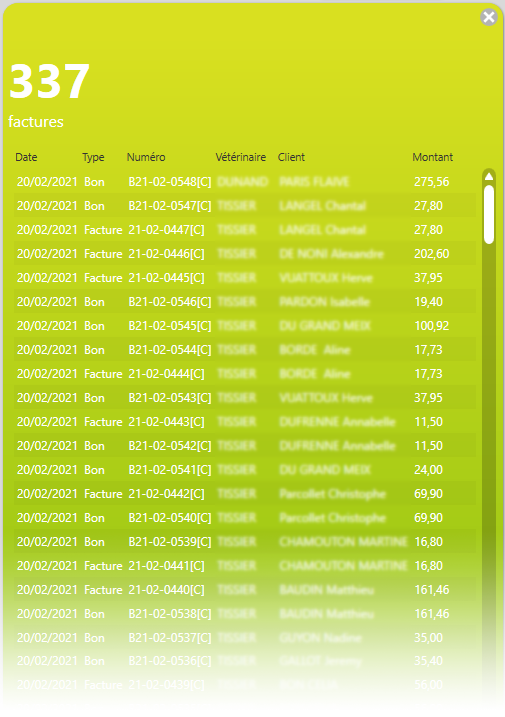Click the Vétérinaire column header
Viewport: 505px width, 717px height.
pyautogui.click(x=241, y=157)
